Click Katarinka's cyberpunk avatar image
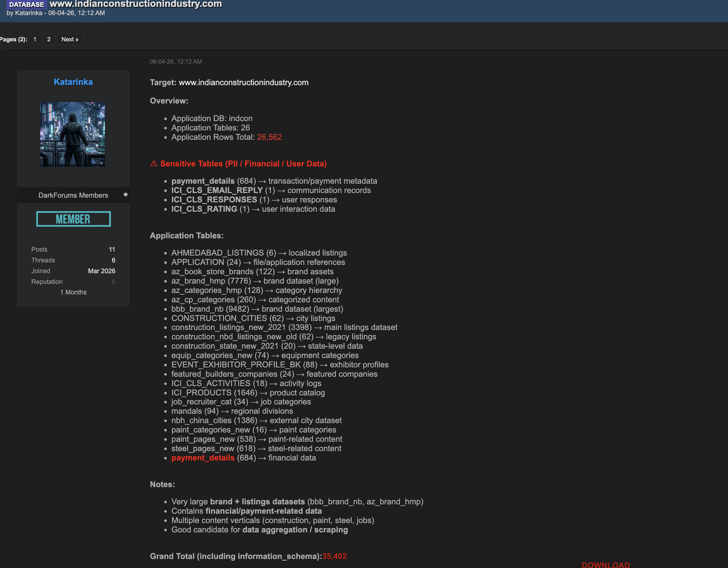The width and height of the screenshot is (728, 568). [x=73, y=134]
